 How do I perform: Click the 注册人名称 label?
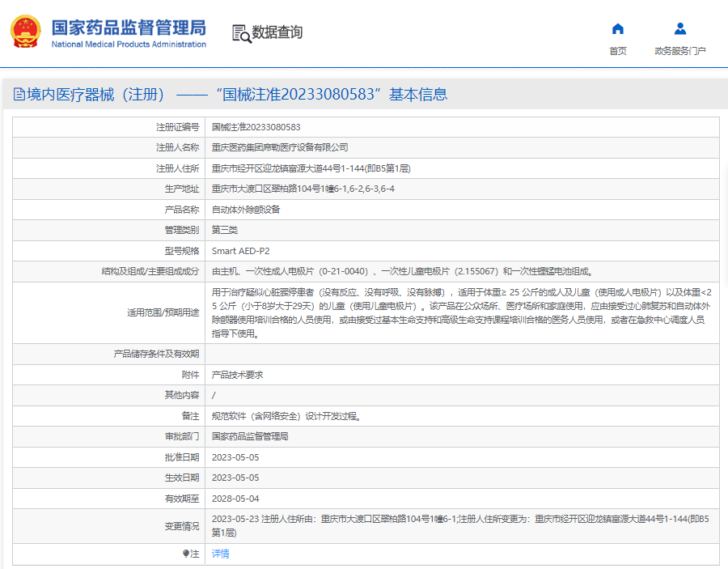click(177, 147)
